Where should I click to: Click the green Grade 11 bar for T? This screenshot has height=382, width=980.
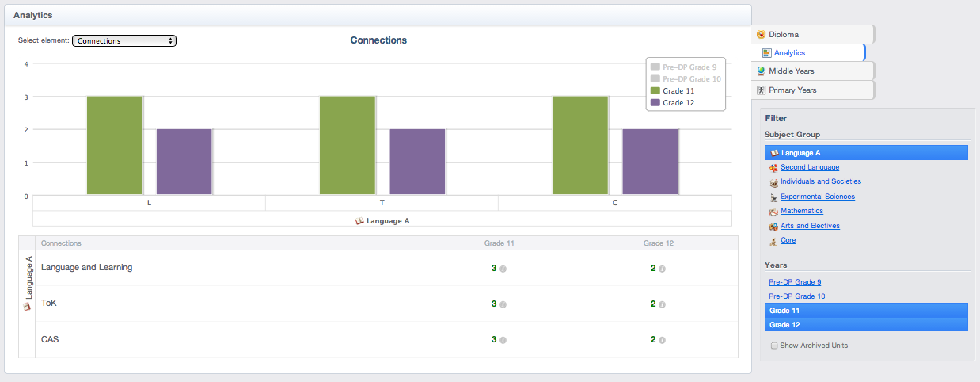point(348,145)
